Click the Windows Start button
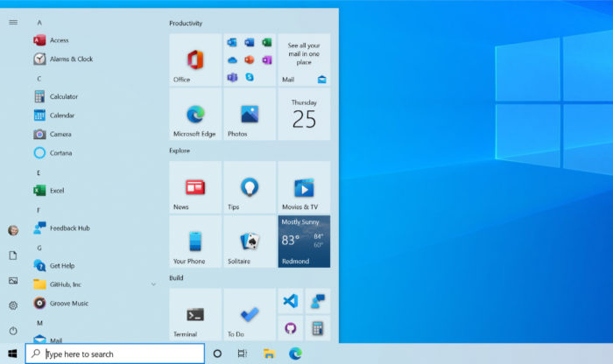This screenshot has height=364, width=613. click(12, 353)
